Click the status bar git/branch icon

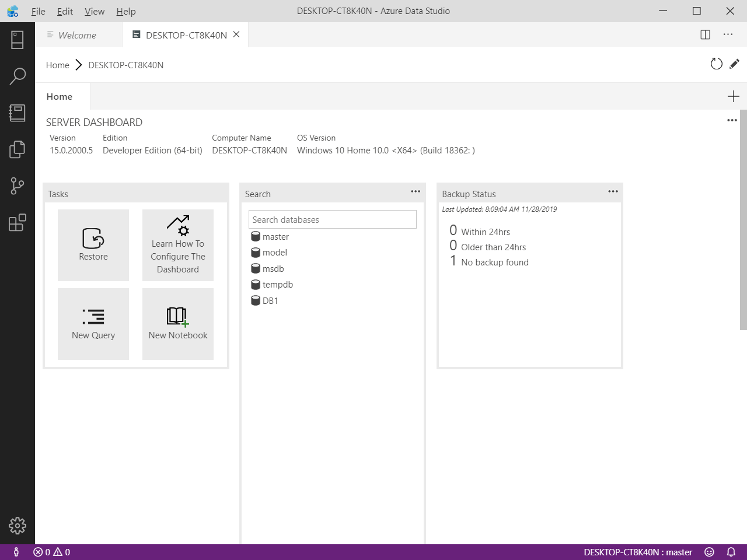click(x=16, y=552)
